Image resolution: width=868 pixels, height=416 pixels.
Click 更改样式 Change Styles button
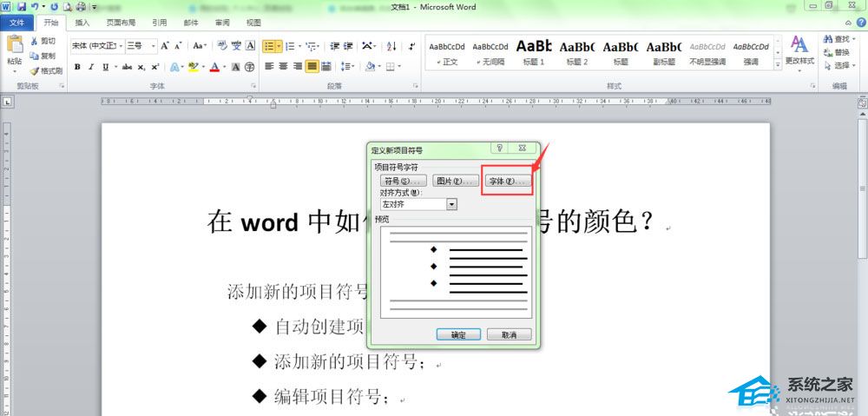[x=799, y=55]
